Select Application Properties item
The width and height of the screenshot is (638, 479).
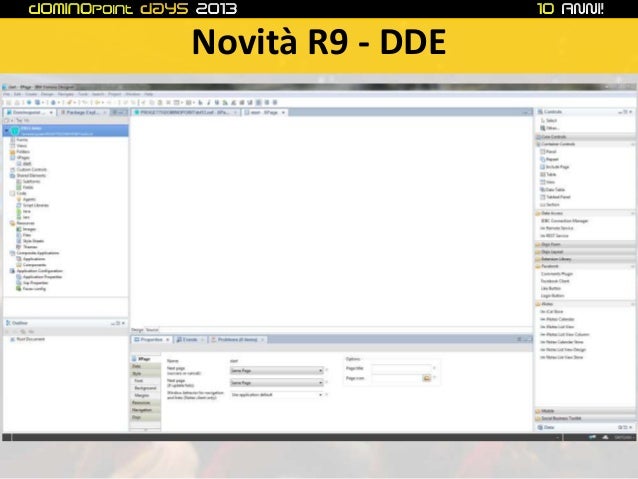(x=42, y=277)
